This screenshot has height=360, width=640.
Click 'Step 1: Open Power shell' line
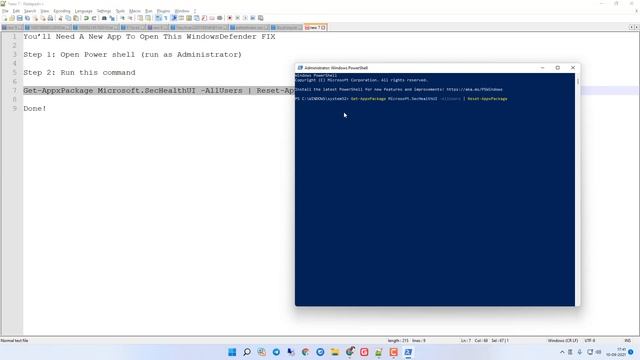pyautogui.click(x=133, y=55)
